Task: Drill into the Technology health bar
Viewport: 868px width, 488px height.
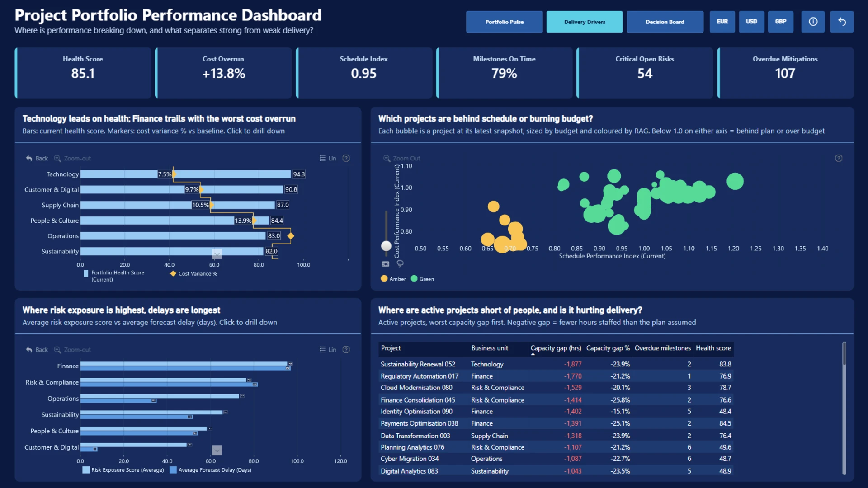Action: coord(185,174)
